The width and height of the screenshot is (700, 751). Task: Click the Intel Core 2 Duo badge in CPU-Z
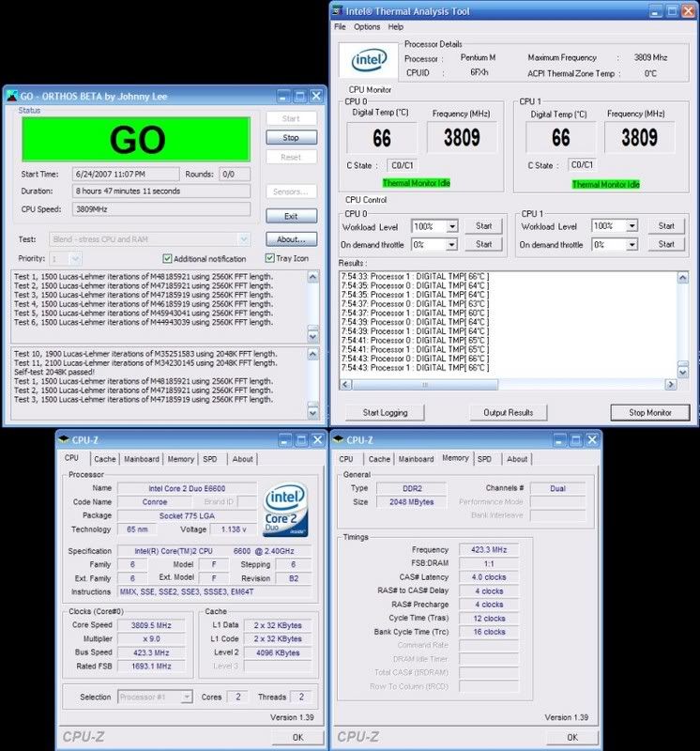point(285,510)
